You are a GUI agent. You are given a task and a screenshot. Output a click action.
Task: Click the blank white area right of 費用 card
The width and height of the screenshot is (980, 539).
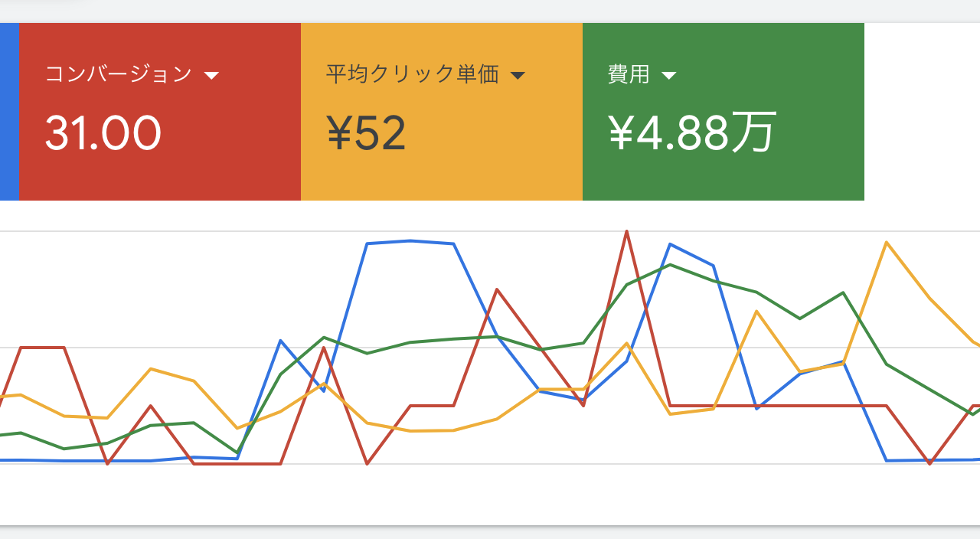click(922, 112)
